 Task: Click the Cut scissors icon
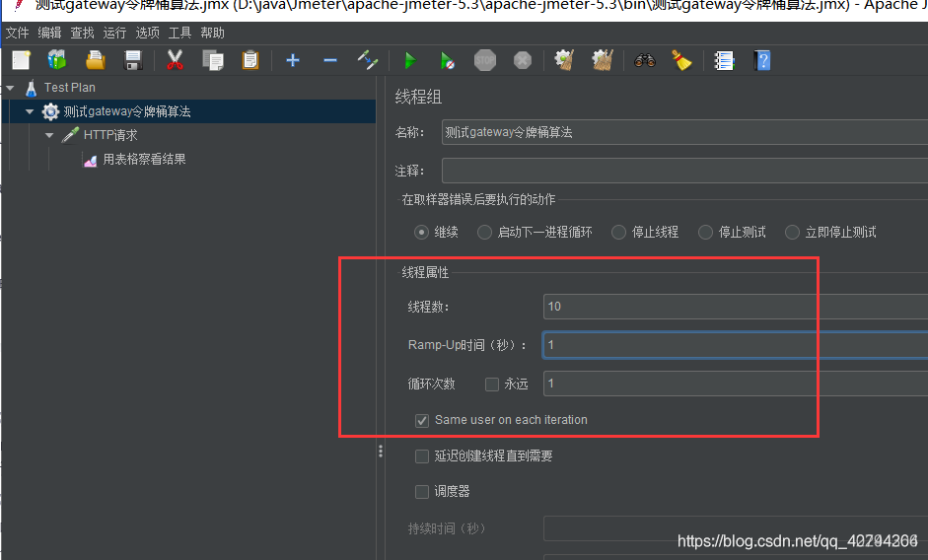coord(175,60)
